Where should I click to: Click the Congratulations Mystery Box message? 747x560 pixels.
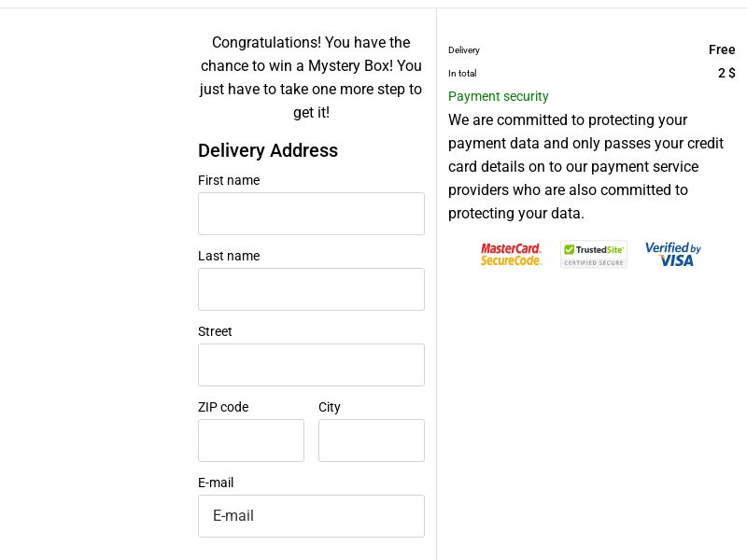(311, 77)
